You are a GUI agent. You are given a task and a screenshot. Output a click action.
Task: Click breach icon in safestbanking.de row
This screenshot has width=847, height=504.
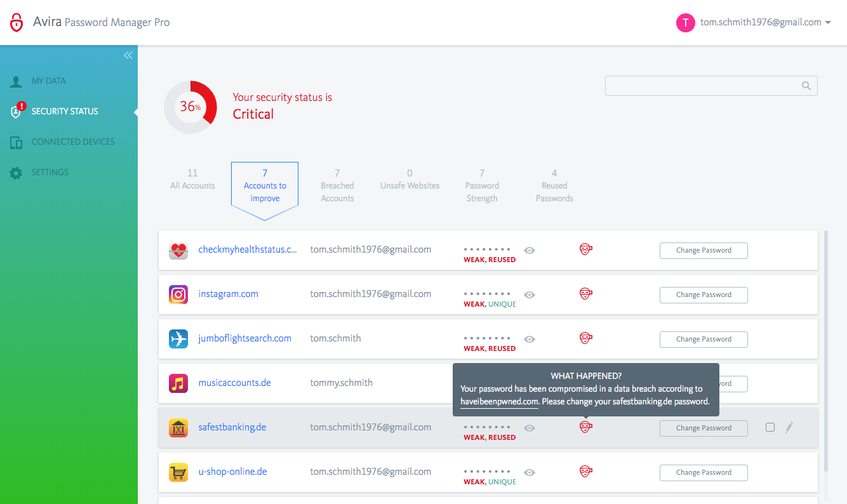tap(585, 427)
